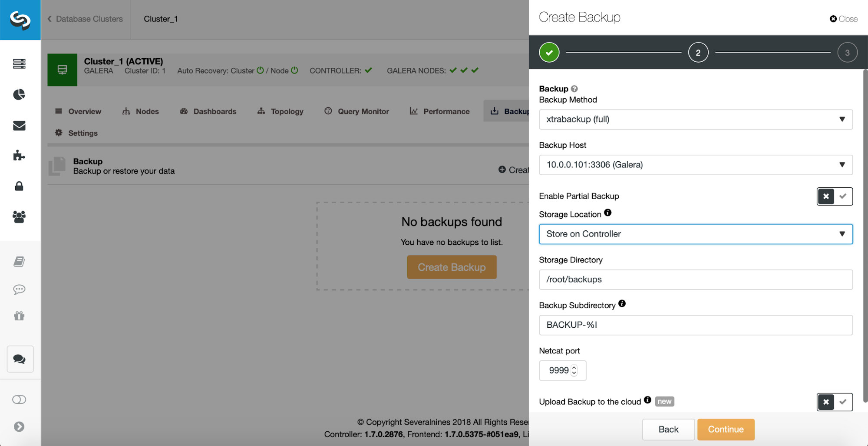Image resolution: width=868 pixels, height=446 pixels.
Task: Click the CONTROLLER status checkmark
Action: click(368, 70)
